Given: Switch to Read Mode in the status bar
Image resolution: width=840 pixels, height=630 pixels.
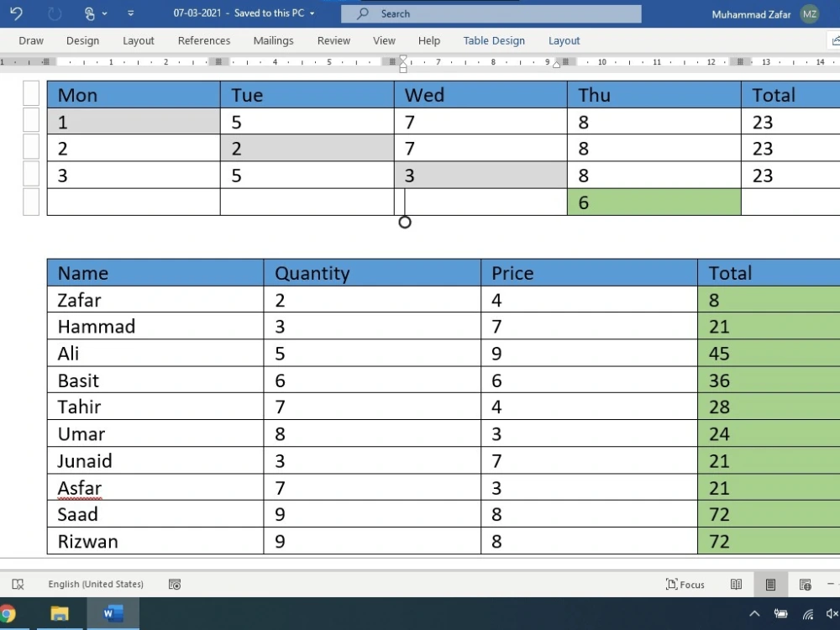Looking at the screenshot, I should click(737, 584).
